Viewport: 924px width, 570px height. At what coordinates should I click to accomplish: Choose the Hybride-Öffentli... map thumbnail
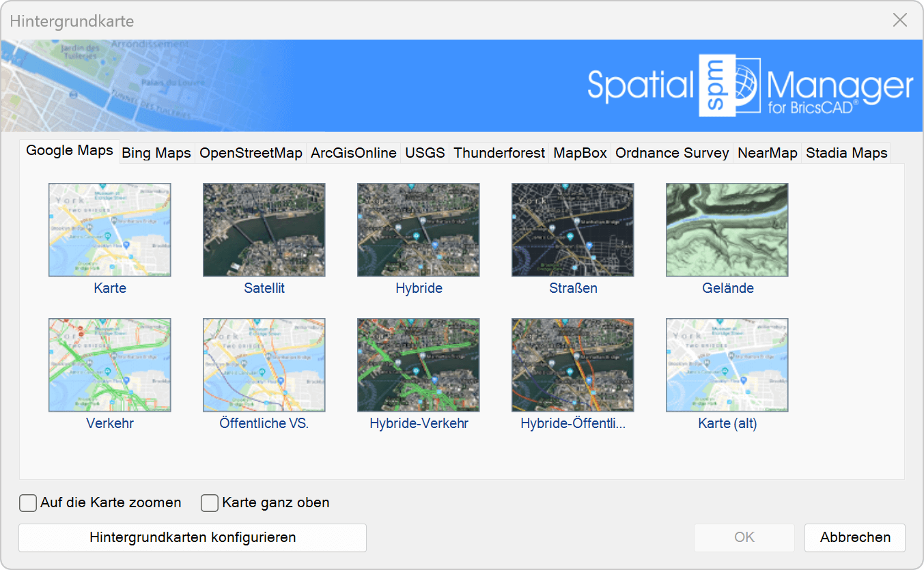point(573,365)
